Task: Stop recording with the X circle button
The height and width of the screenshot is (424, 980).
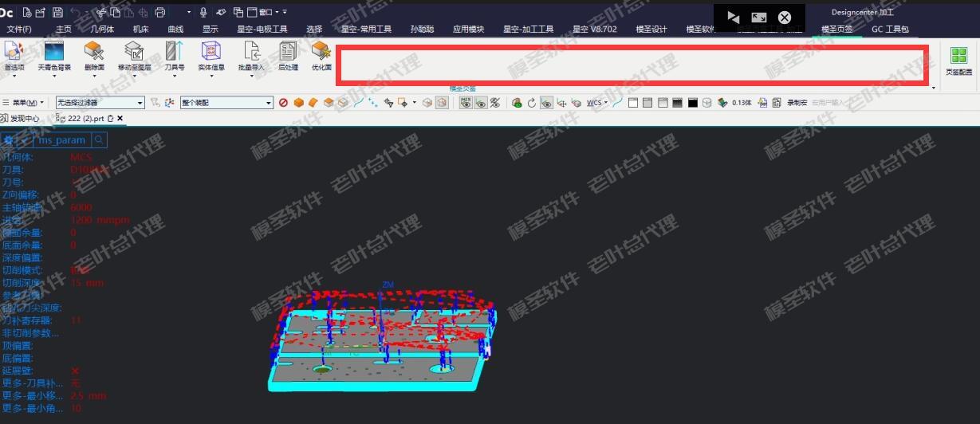Action: click(785, 17)
